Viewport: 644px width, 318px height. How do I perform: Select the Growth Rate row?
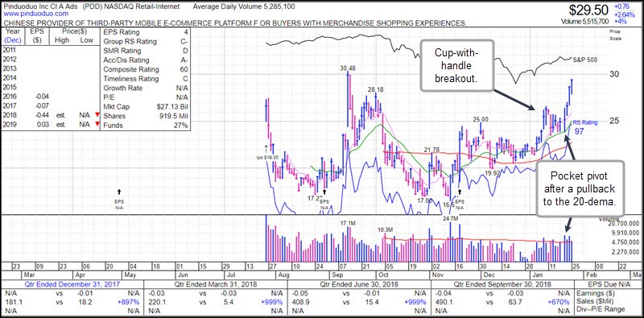[146, 88]
